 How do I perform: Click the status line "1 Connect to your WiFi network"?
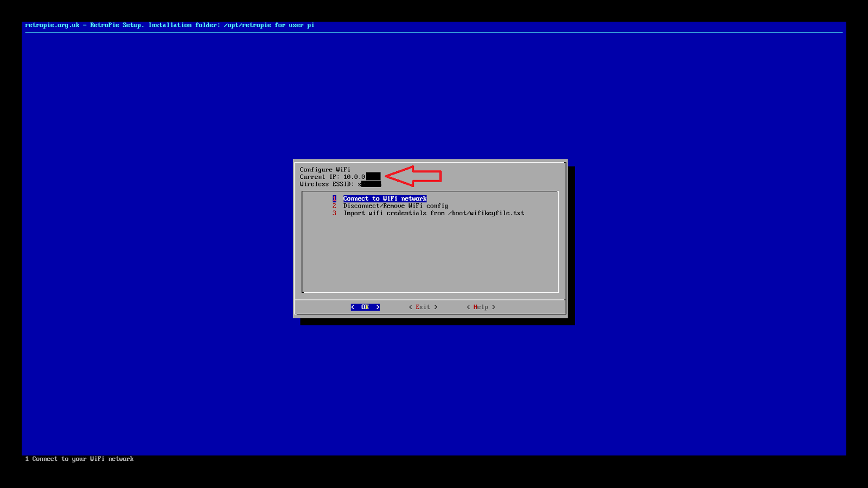[x=79, y=459]
